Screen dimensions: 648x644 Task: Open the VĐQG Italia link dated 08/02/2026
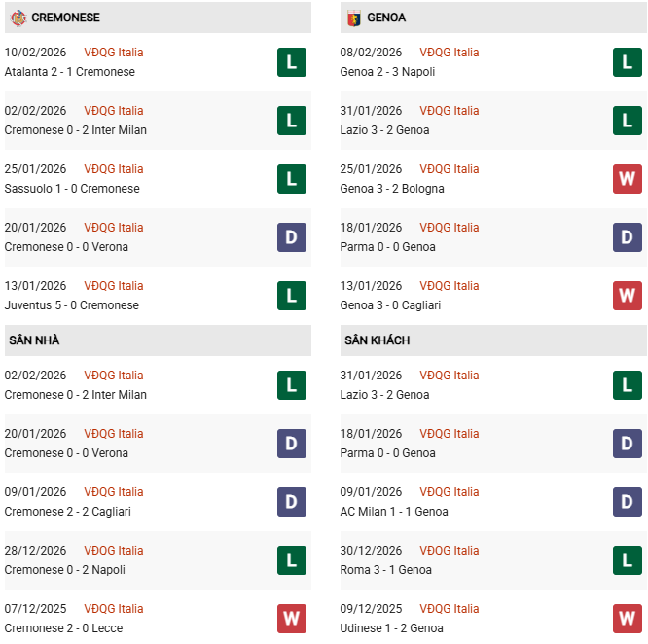point(449,53)
